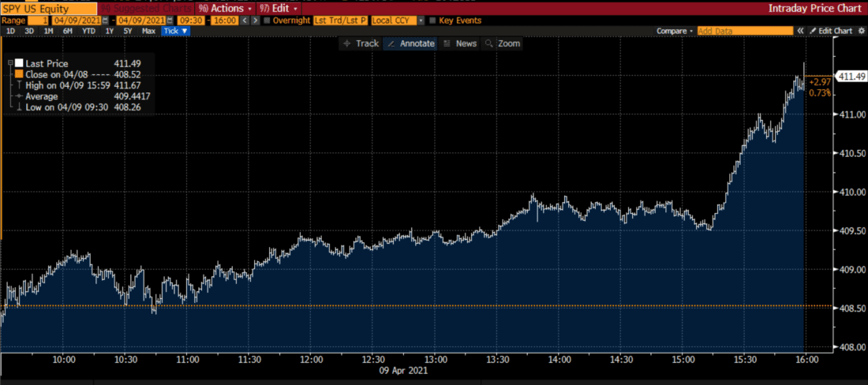Click the Add Data input field
The width and height of the screenshot is (868, 385).
click(x=746, y=31)
